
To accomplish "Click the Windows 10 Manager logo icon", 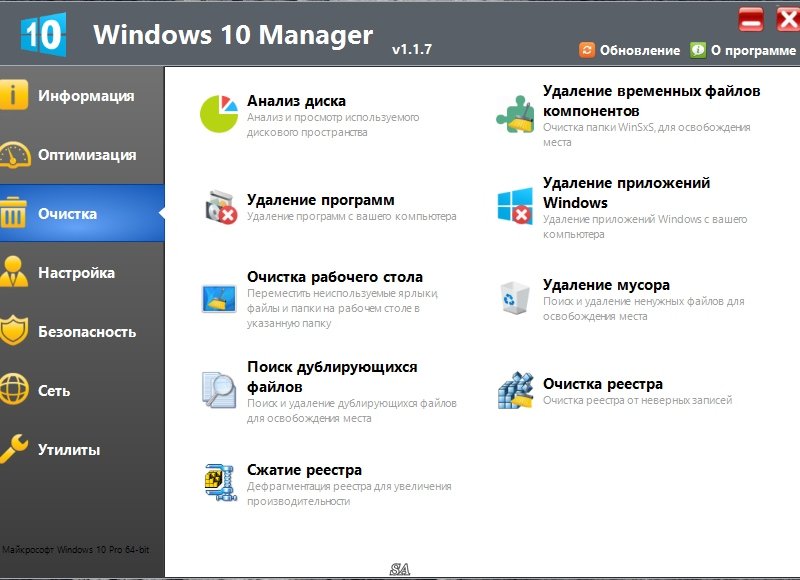I will point(43,34).
